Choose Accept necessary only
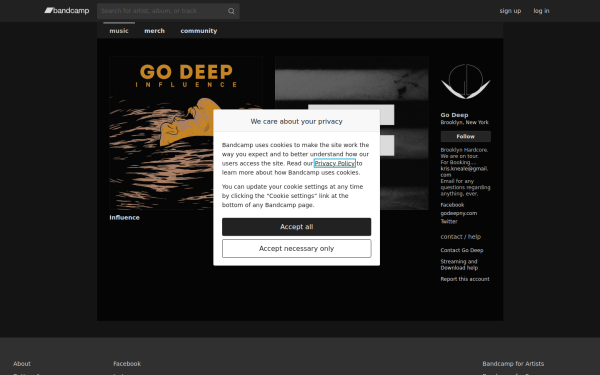Viewport: 600px width, 375px height. pyautogui.click(x=297, y=249)
